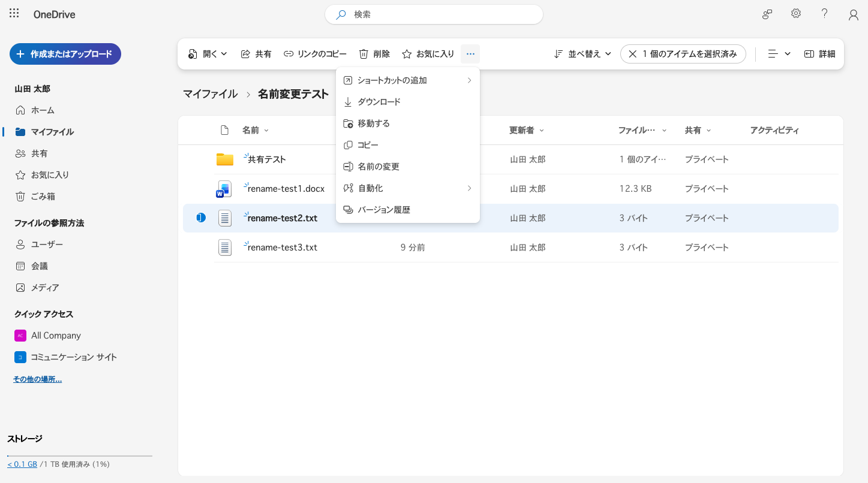
Task: Open the 開く dropdown in toolbar
Action: click(x=208, y=54)
